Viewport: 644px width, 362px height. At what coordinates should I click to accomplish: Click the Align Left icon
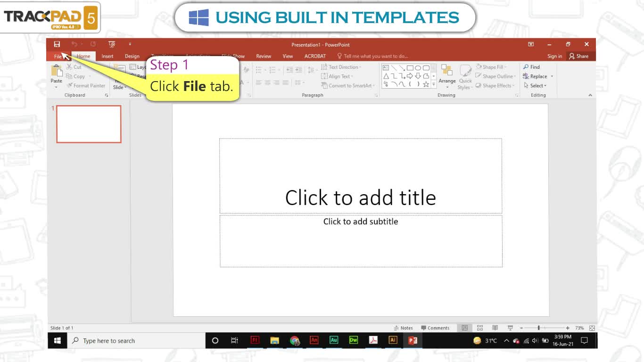(x=259, y=82)
